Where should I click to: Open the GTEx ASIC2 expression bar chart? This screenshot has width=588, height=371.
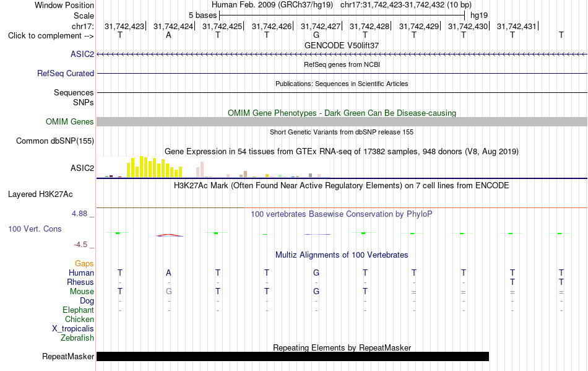pyautogui.click(x=214, y=167)
